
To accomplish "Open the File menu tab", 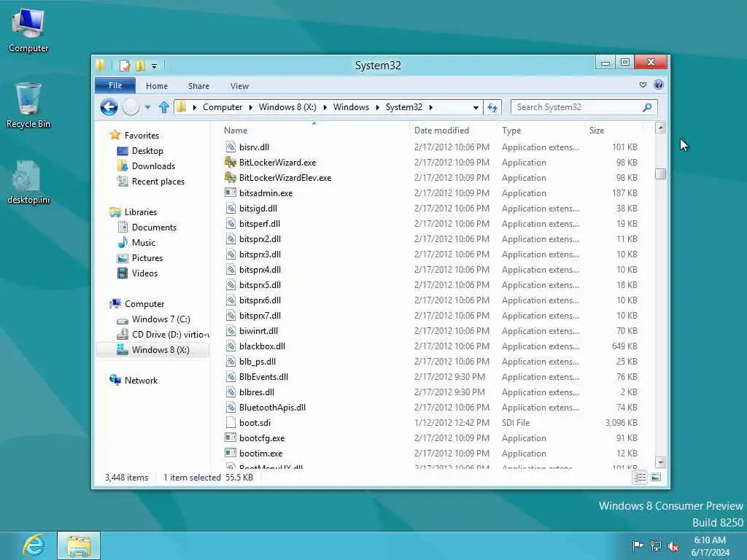I will pyautogui.click(x=115, y=85).
